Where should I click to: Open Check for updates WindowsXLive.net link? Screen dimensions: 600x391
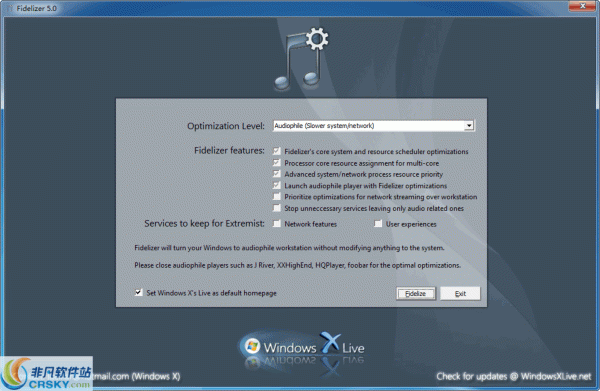point(514,376)
